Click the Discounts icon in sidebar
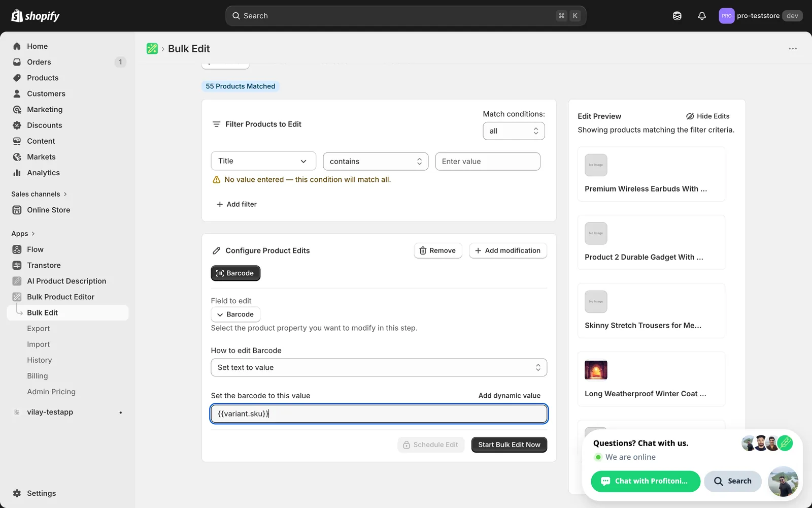 pyautogui.click(x=17, y=125)
